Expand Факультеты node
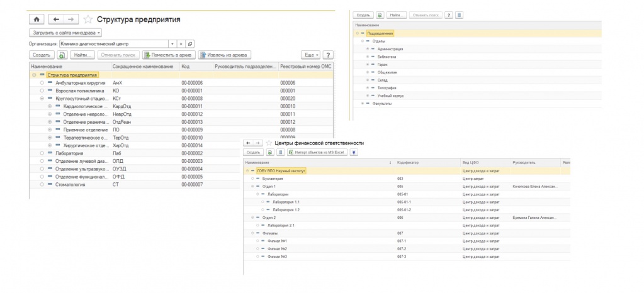 click(x=362, y=103)
